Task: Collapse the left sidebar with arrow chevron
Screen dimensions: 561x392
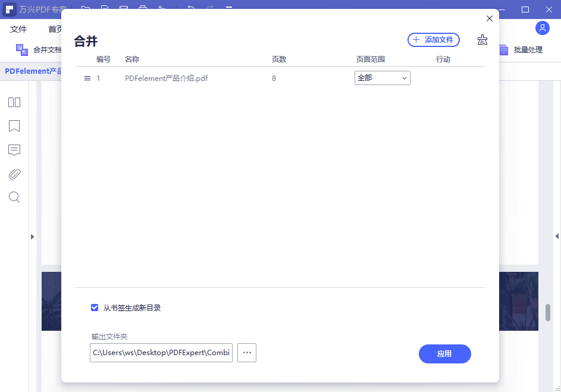Action: point(33,236)
